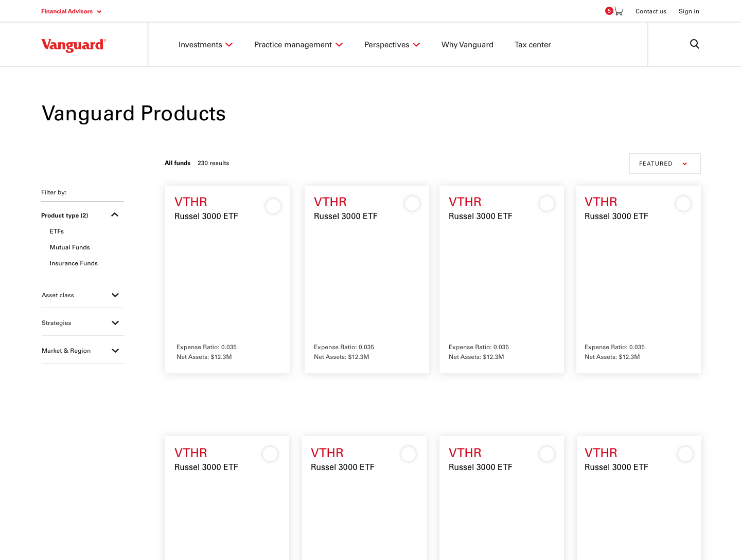Image resolution: width=741 pixels, height=560 pixels.
Task: Open the Tax center page
Action: pos(533,45)
